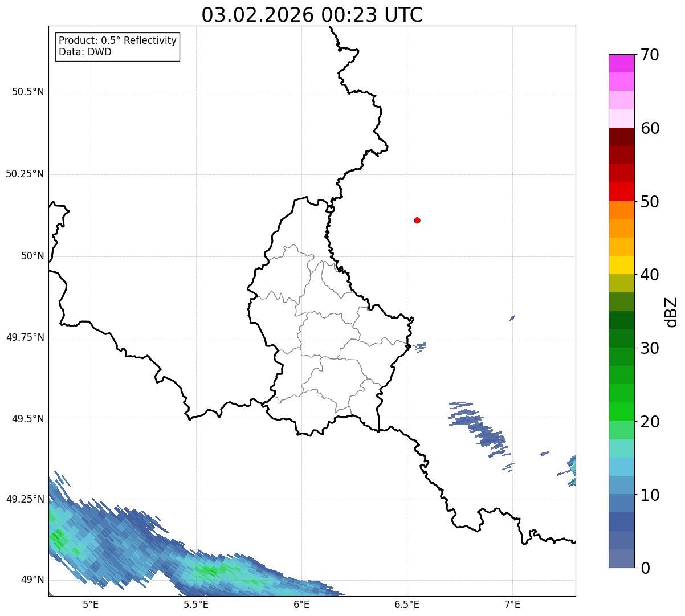The height and width of the screenshot is (616, 685).
Task: Select the 50.25°N latitude label
Action: pyautogui.click(x=25, y=174)
